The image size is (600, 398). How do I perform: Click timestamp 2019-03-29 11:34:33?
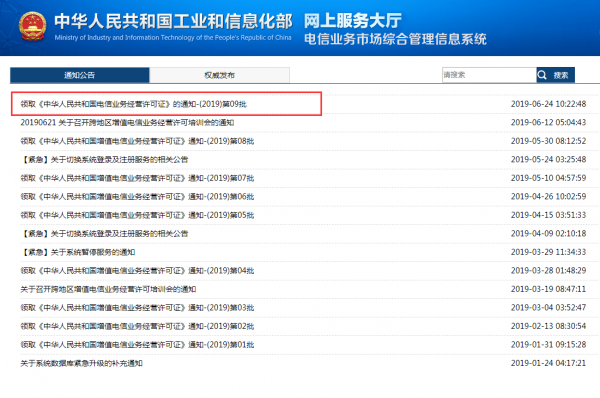click(x=548, y=252)
